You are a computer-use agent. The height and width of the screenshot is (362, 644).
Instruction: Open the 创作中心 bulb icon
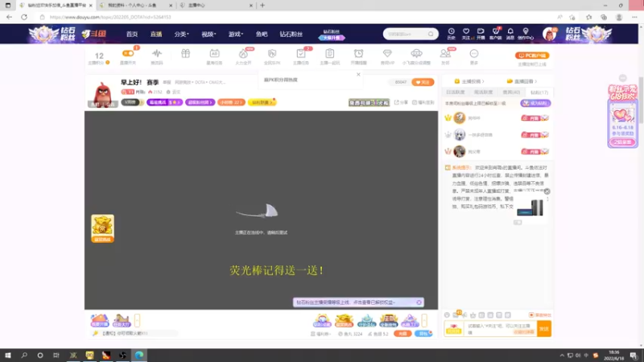pyautogui.click(x=526, y=34)
